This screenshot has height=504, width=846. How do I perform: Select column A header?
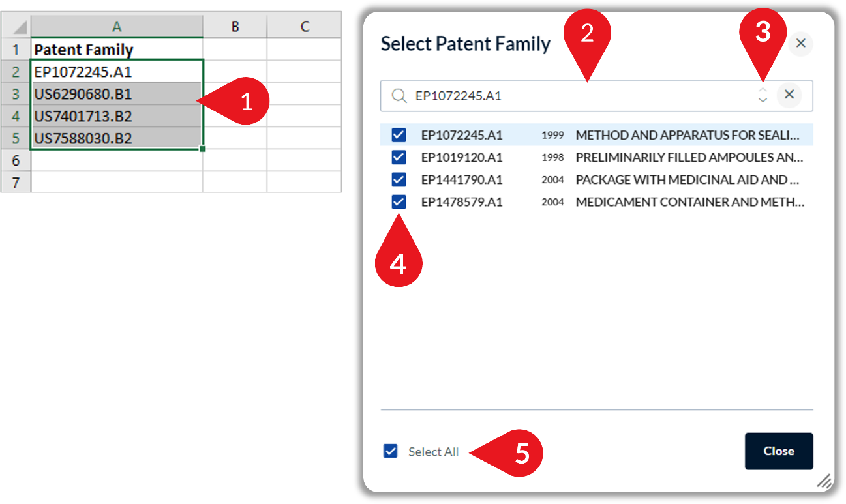click(116, 27)
